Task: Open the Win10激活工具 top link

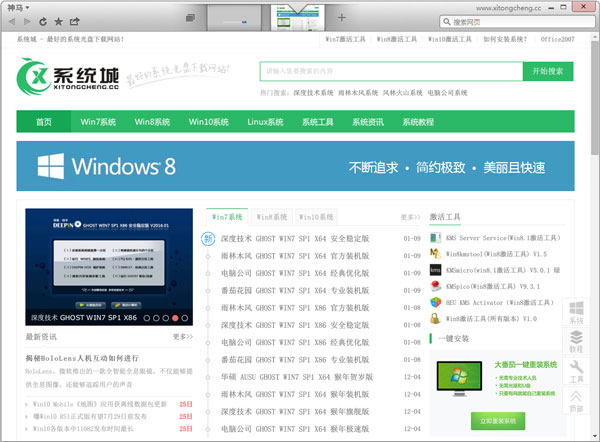Action: [450, 39]
